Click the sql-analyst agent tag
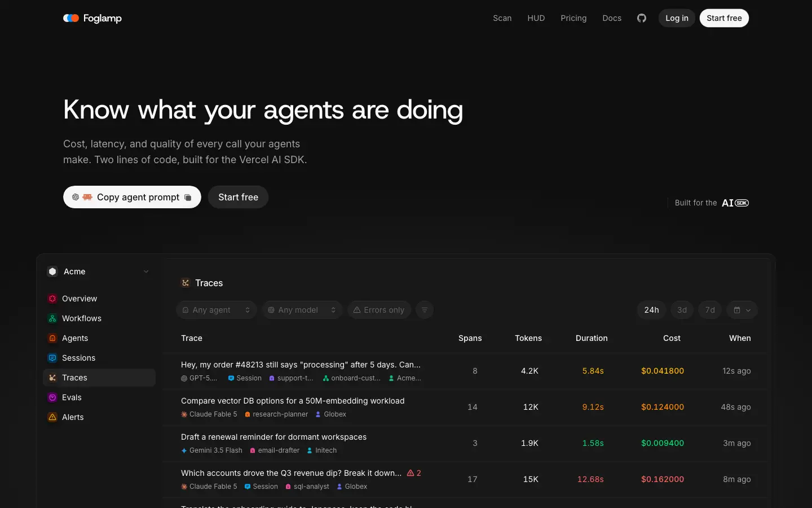Screen dimensions: 812x508 point(307,487)
